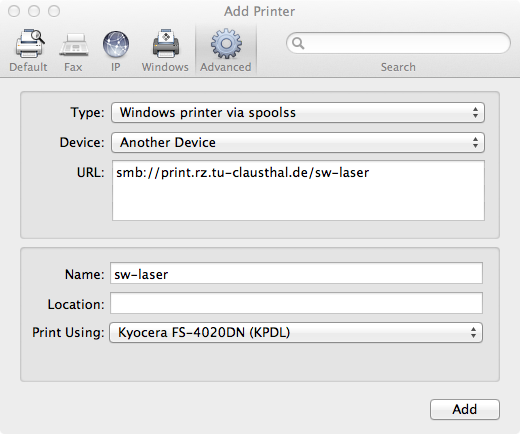Click the Windows toolbar label
The width and height of the screenshot is (520, 434).
165,67
